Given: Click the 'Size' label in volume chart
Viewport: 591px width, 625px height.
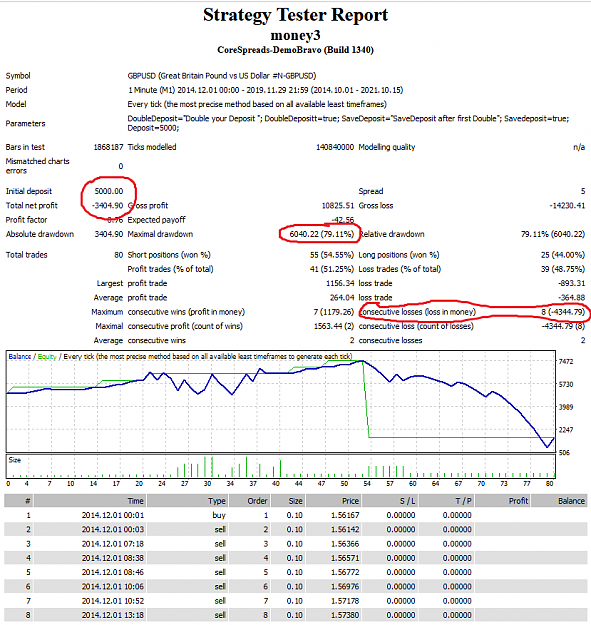Looking at the screenshot, I should 15,460.
